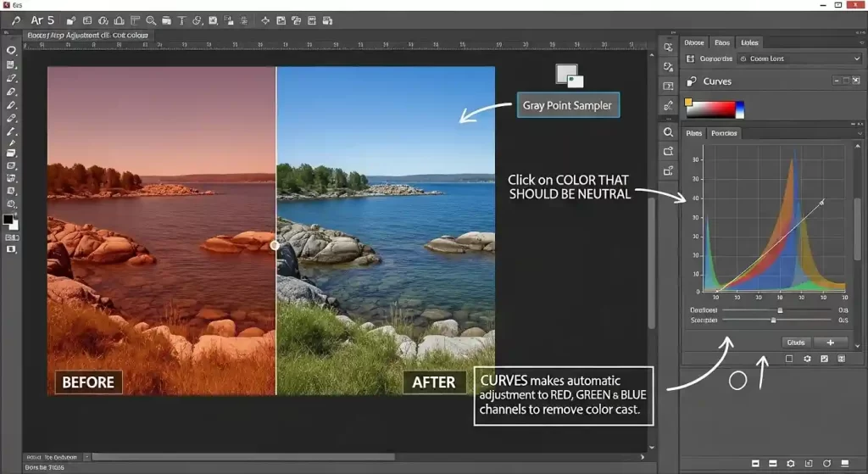The width and height of the screenshot is (868, 474).
Task: Click the last disk icon in the top toolbar
Action: (x=327, y=20)
